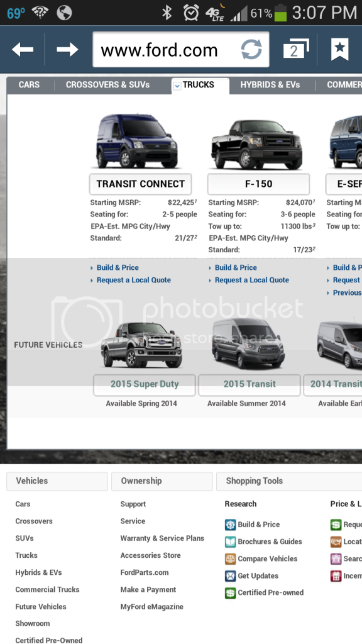Open the Brochures & Guides link text

[270, 541]
